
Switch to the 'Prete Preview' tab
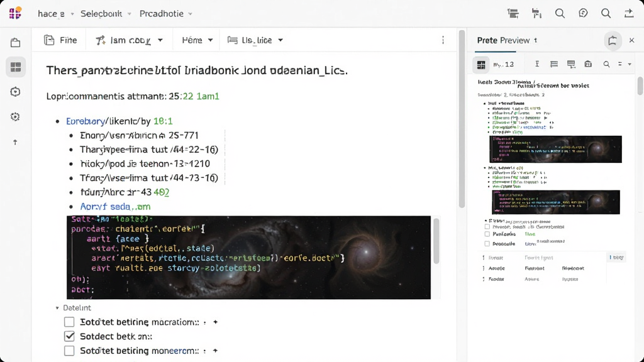click(x=503, y=40)
